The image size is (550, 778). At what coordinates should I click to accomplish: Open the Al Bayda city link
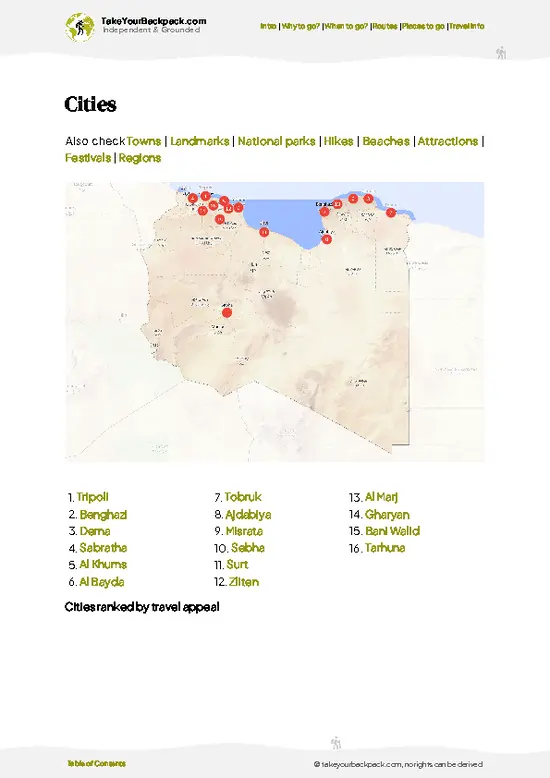[102, 582]
